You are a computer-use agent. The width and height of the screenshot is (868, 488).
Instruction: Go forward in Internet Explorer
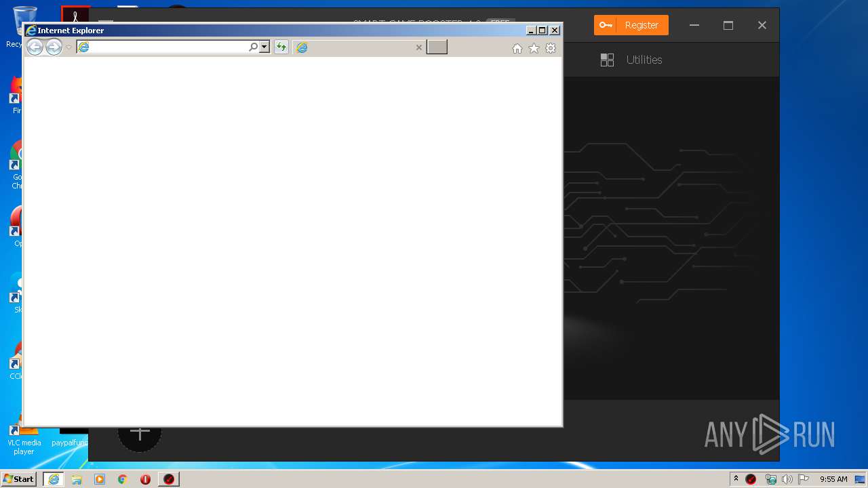(x=54, y=47)
